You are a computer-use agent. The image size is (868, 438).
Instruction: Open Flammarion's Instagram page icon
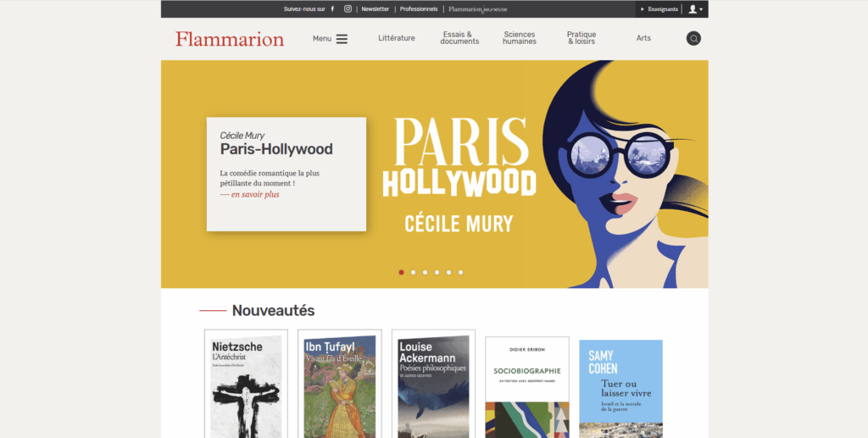click(x=348, y=8)
